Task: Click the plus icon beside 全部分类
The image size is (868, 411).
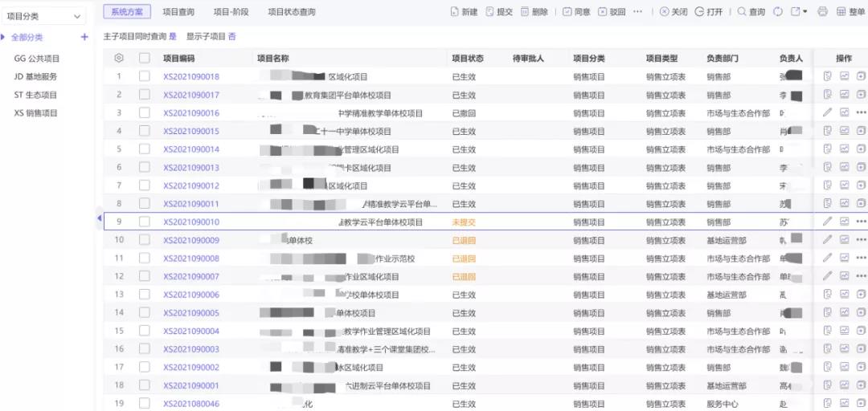Action: point(84,38)
